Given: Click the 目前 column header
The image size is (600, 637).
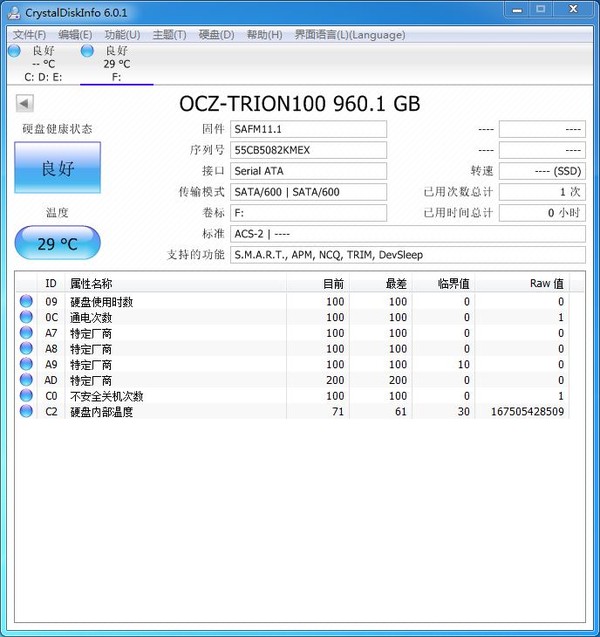Looking at the screenshot, I should click(x=318, y=284).
